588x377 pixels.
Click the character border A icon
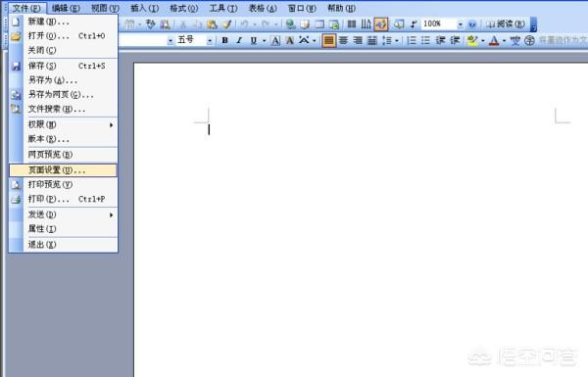coord(275,40)
